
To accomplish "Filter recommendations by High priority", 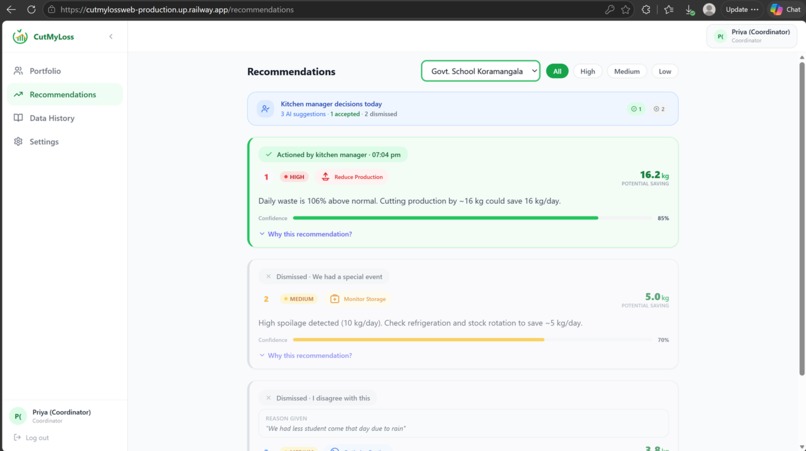I will (x=588, y=71).
